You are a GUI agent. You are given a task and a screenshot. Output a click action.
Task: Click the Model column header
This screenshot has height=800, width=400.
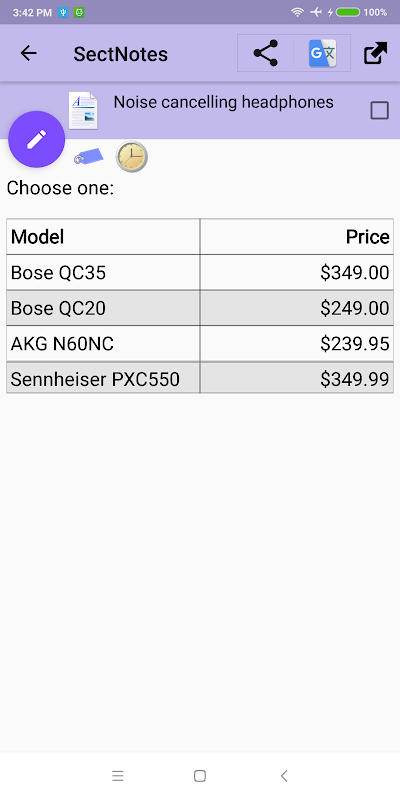click(103, 237)
